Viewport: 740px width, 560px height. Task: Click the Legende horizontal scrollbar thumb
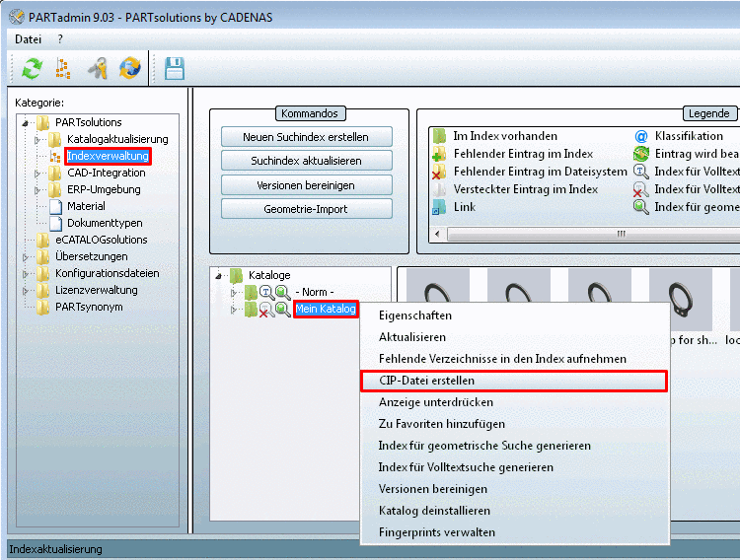[594, 234]
